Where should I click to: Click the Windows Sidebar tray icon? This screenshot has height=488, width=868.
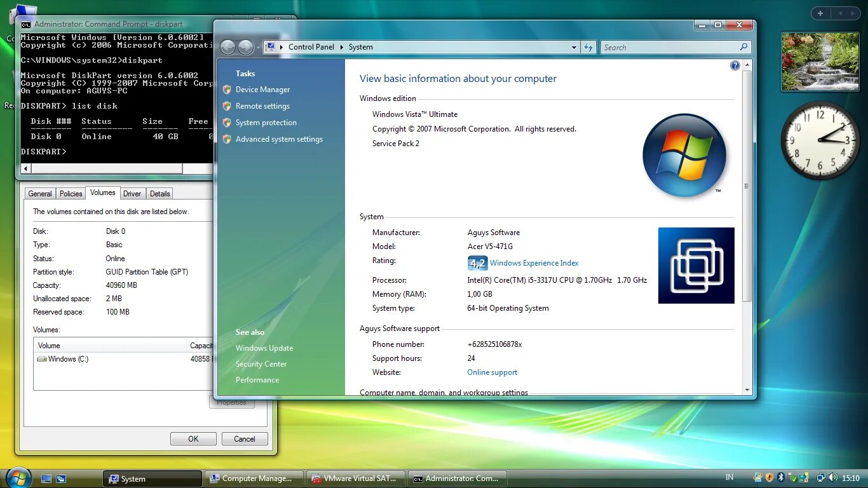coord(805,477)
